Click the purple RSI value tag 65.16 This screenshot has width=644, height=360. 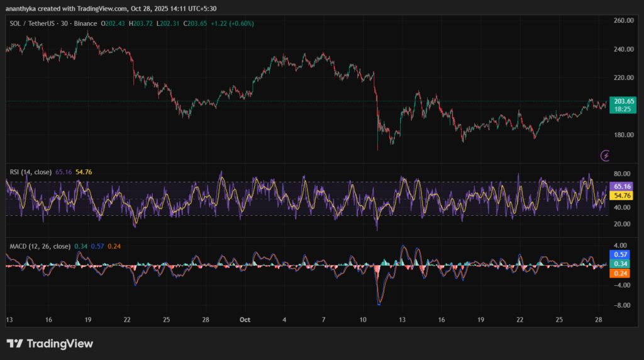click(x=621, y=187)
